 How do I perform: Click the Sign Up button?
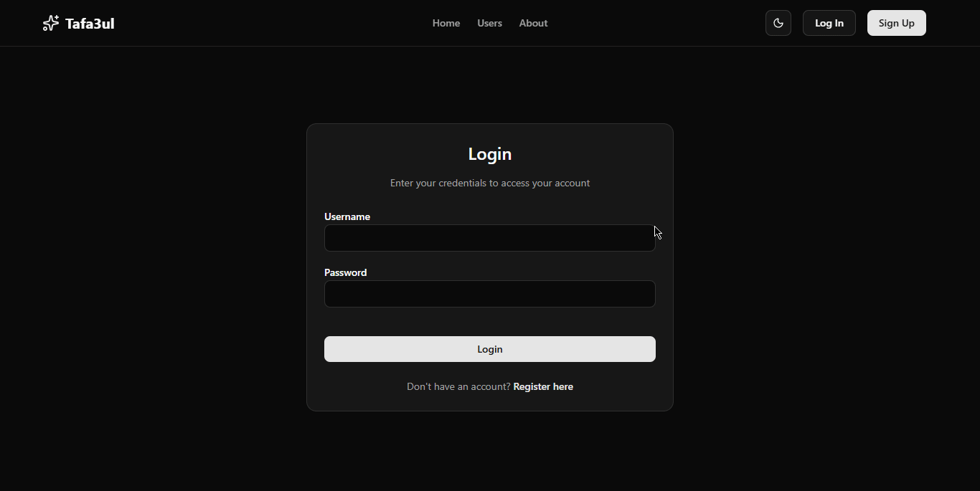tap(897, 23)
